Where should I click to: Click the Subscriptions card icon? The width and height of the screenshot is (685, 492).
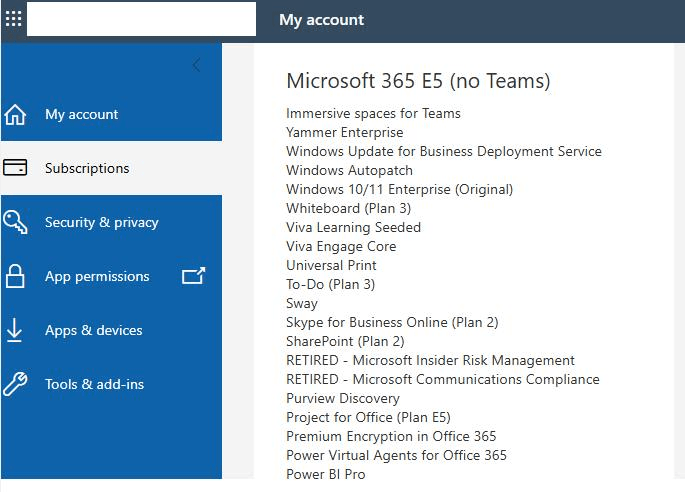coord(15,168)
